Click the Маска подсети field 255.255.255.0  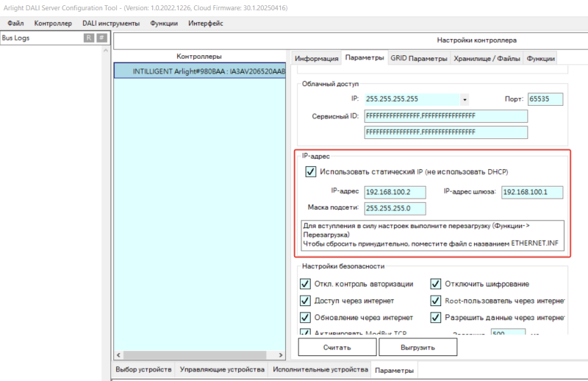395,208
